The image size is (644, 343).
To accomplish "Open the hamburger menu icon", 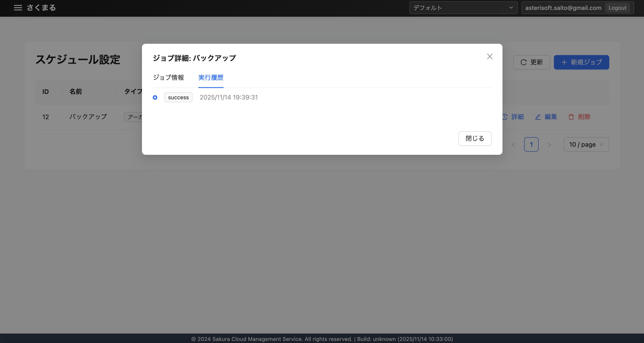I will click(x=18, y=8).
